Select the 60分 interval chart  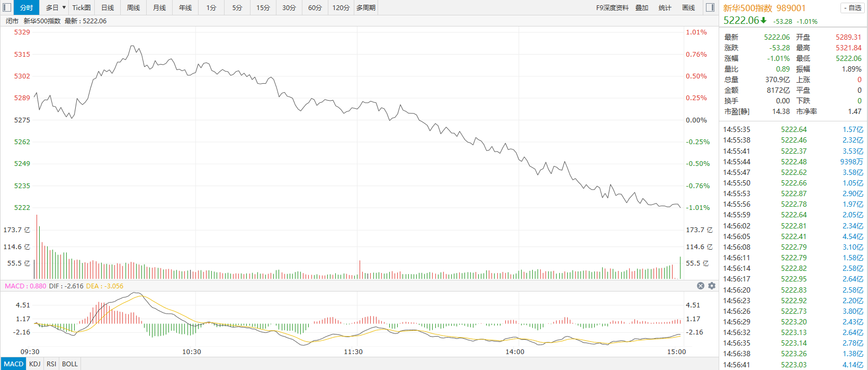315,7
